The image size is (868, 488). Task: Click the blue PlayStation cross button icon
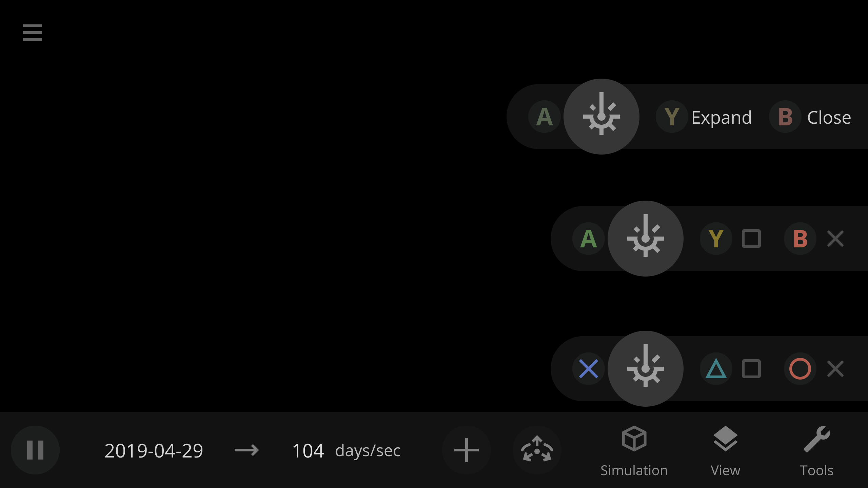589,369
